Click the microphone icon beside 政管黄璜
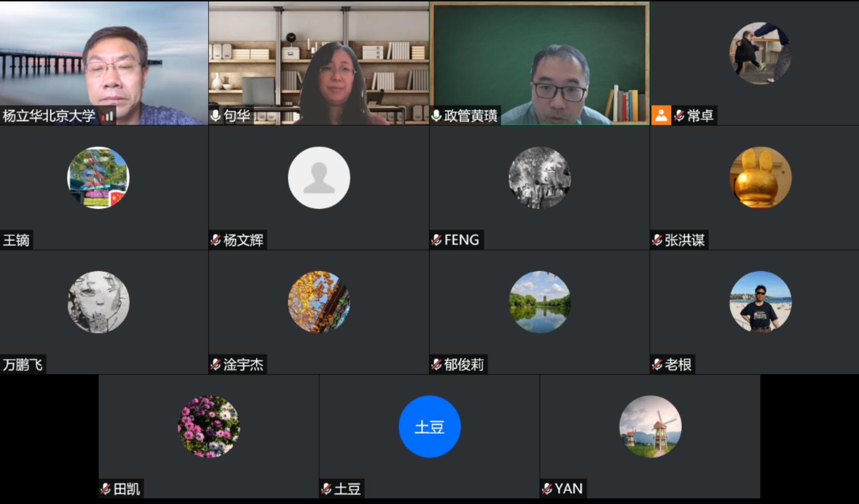The height and width of the screenshot is (504, 859). click(x=436, y=115)
